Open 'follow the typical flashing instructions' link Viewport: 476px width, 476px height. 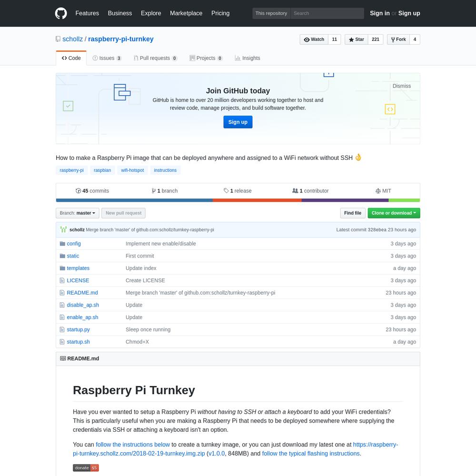pyautogui.click(x=311, y=454)
